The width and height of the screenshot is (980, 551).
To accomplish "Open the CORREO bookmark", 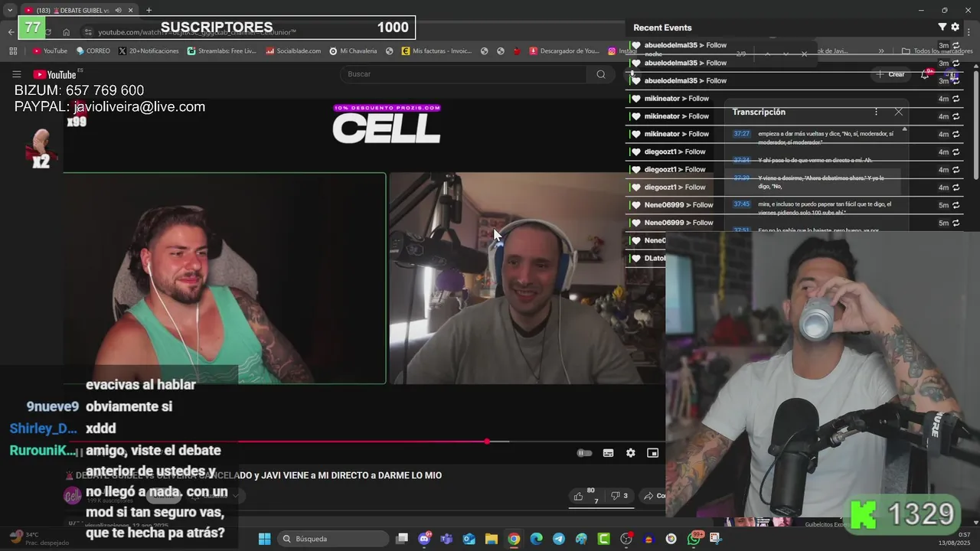I will coord(93,51).
